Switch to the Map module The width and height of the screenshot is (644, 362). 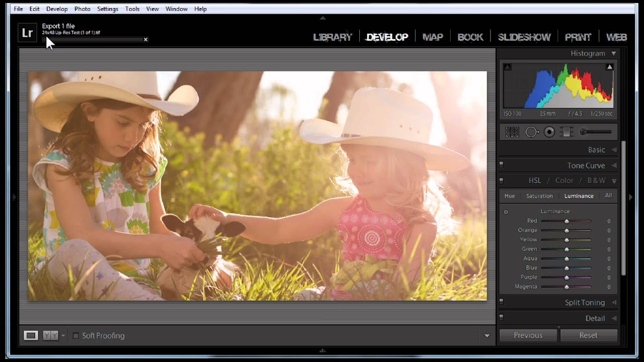[433, 37]
